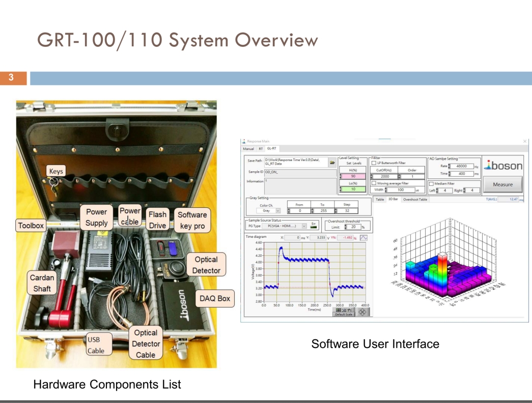Check the Mediam Filter option
This screenshot has height=403, width=532.
coord(432,184)
